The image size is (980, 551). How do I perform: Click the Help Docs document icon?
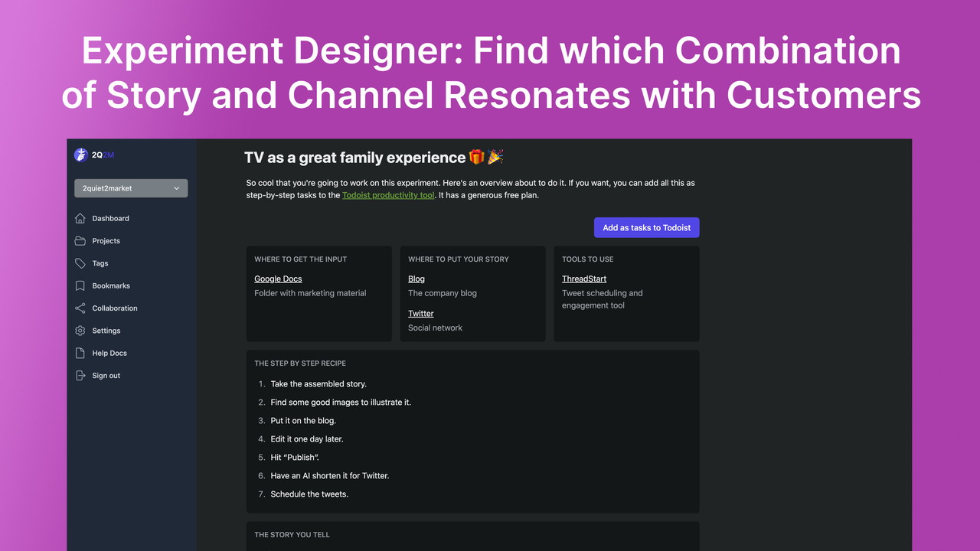point(80,353)
